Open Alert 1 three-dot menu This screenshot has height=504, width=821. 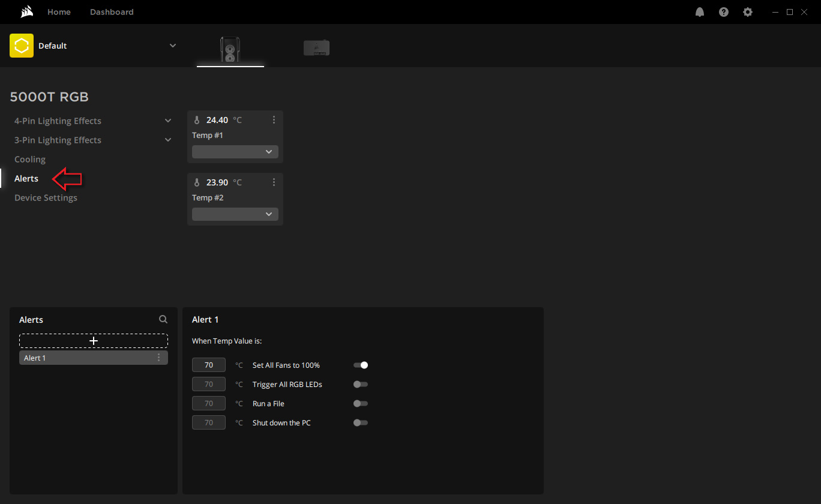158,358
